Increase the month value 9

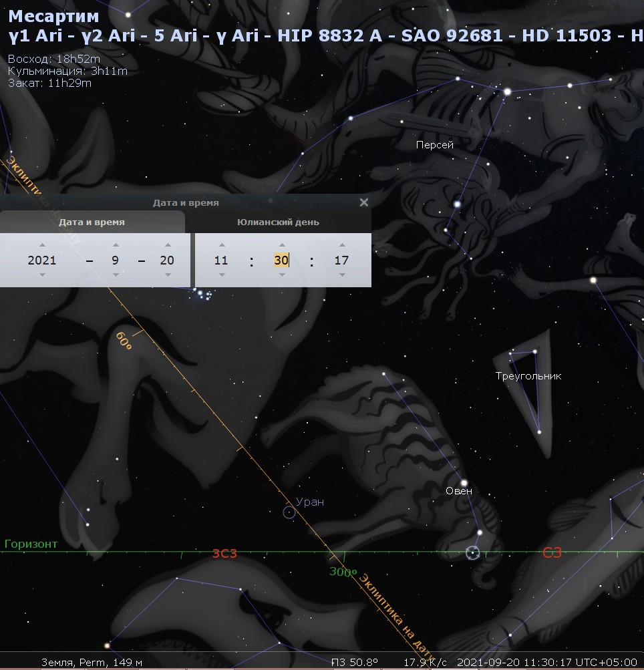(116, 245)
